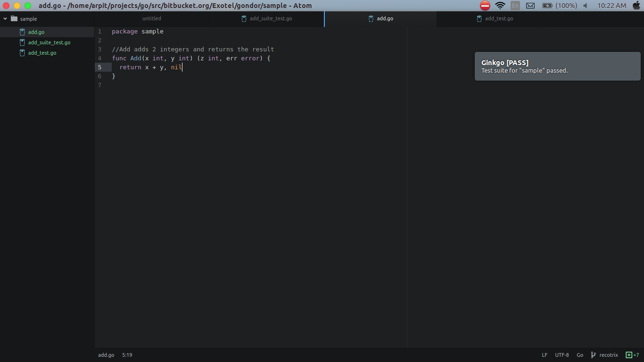Click the git branch icon in status bar
This screenshot has width=644, height=362.
tap(594, 355)
